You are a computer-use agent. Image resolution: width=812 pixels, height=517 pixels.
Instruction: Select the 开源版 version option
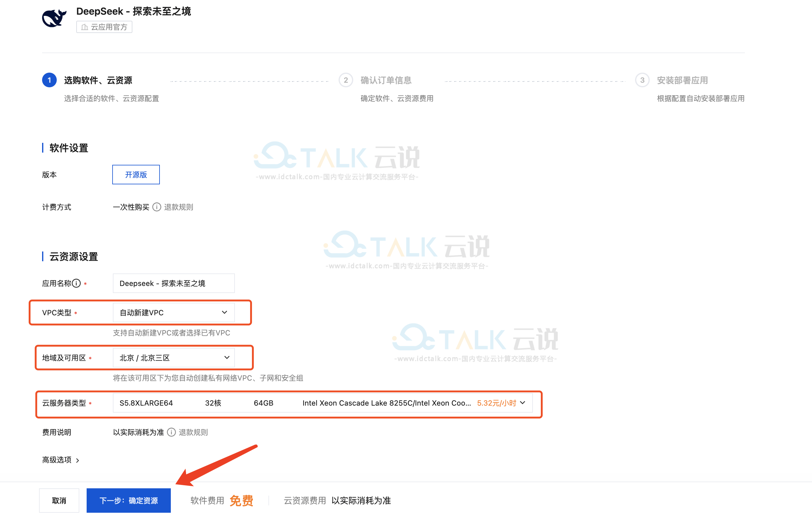pyautogui.click(x=136, y=175)
